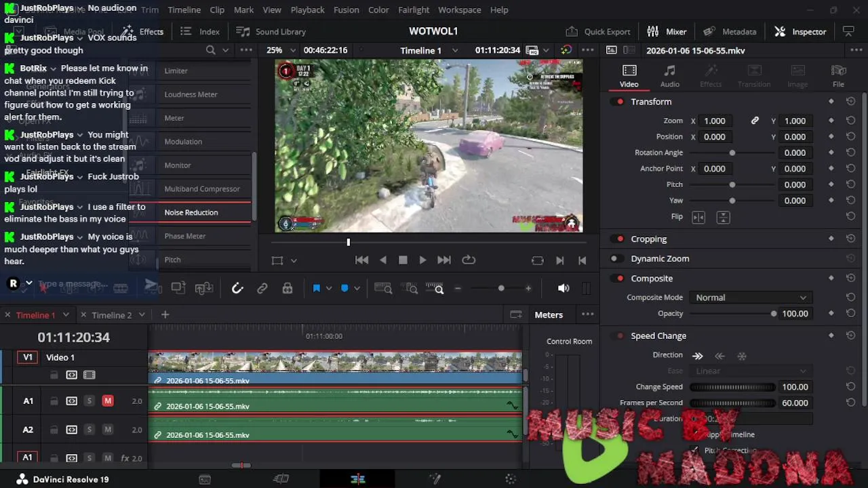868x488 pixels.
Task: Set speed direction to forward
Action: 698,355
